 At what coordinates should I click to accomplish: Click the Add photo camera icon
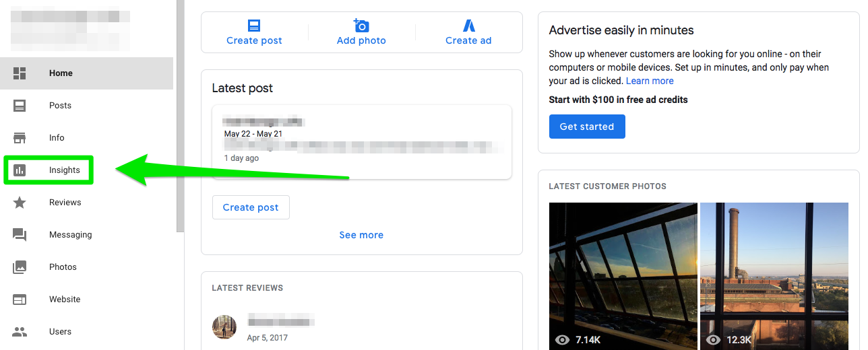point(361,26)
